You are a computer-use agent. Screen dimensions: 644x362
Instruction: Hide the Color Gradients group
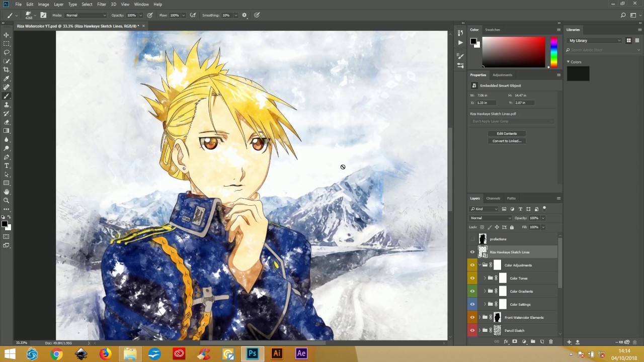coord(472,291)
